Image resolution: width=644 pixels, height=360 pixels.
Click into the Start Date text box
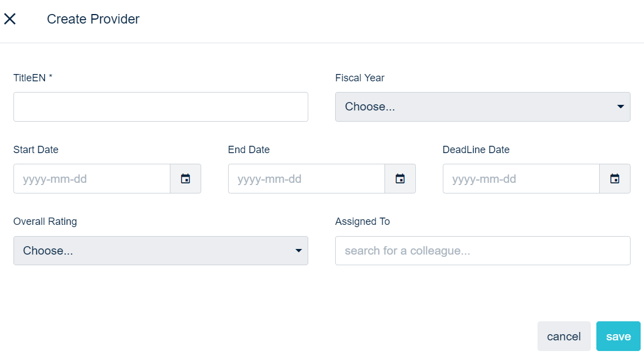pos(92,179)
